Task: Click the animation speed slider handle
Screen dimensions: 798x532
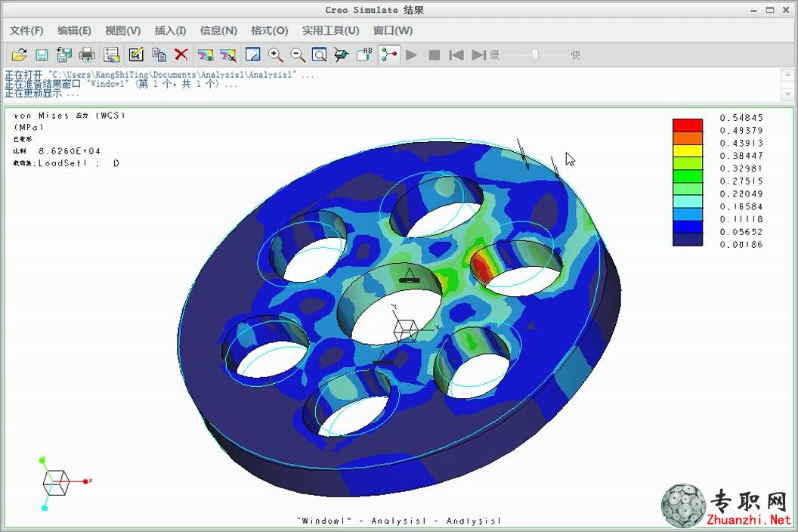Action: (x=535, y=54)
